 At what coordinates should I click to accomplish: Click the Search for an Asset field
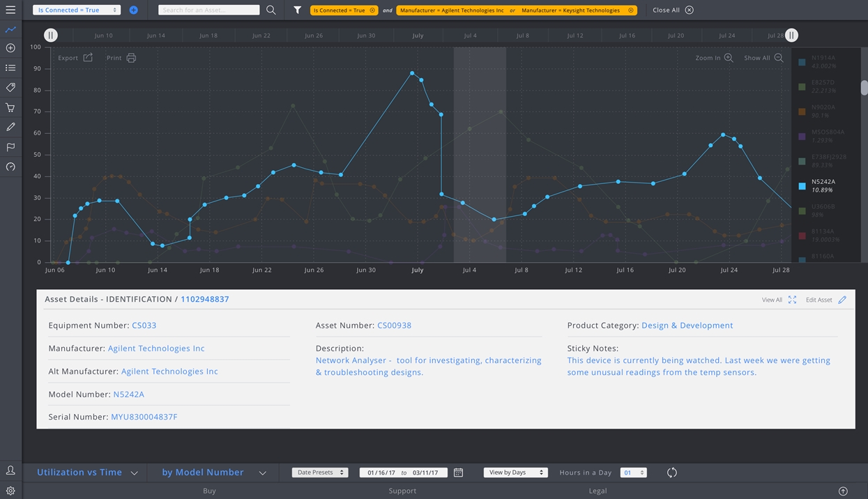coord(208,10)
